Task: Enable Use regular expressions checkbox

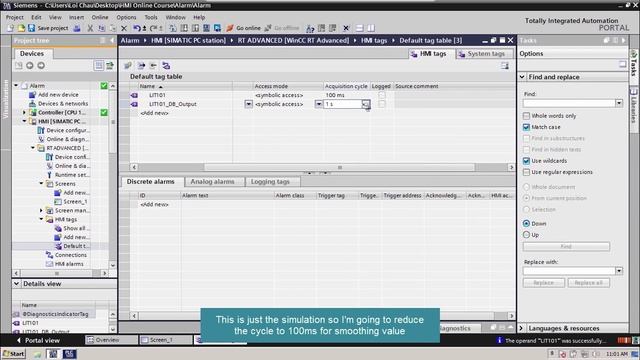Action: 527,172
